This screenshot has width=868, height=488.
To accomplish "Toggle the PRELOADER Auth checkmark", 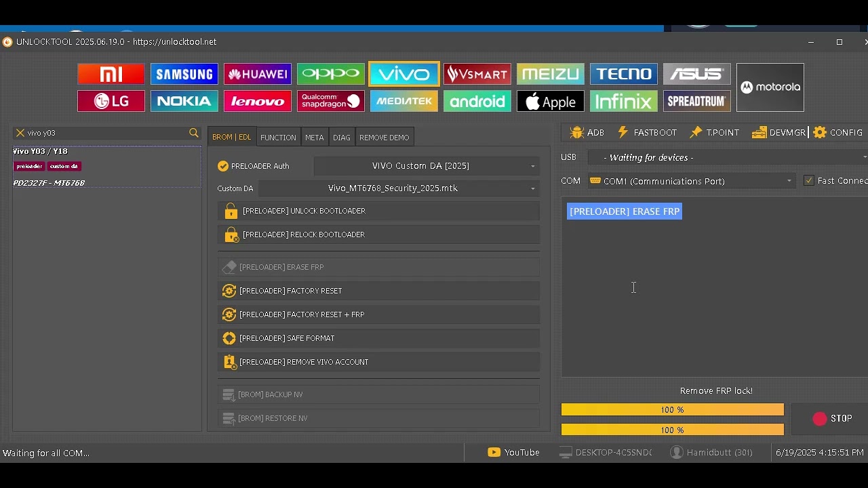I will click(x=223, y=166).
